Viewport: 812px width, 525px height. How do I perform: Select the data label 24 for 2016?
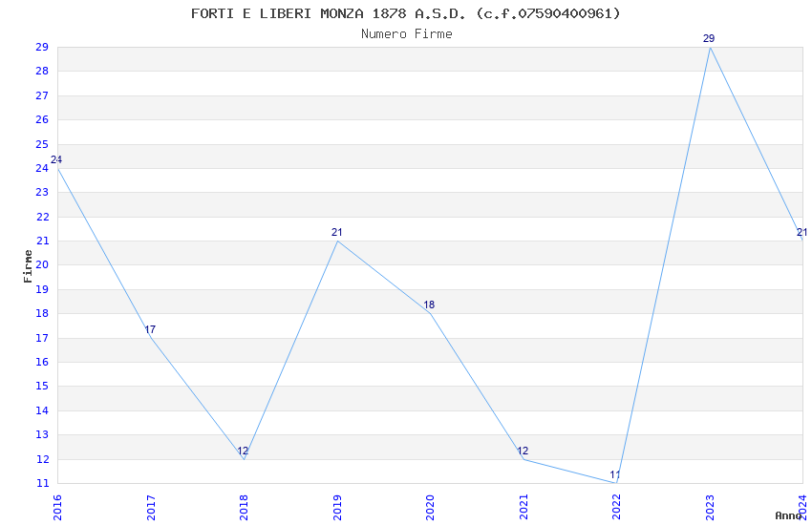click(56, 159)
